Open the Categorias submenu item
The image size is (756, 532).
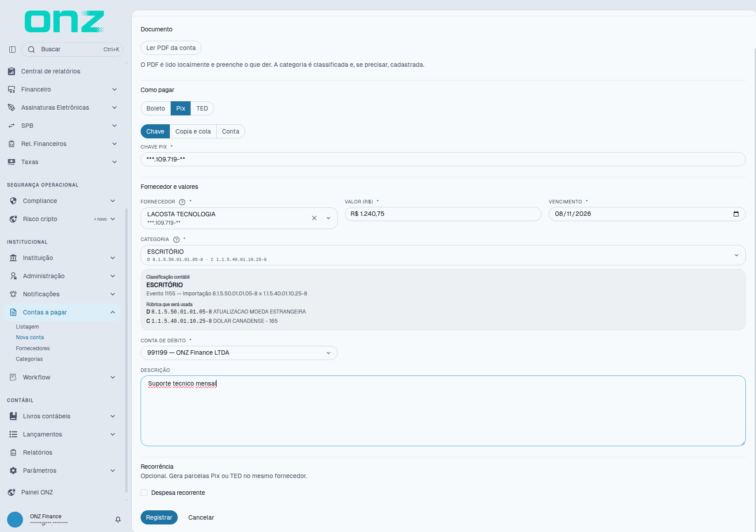tap(29, 359)
